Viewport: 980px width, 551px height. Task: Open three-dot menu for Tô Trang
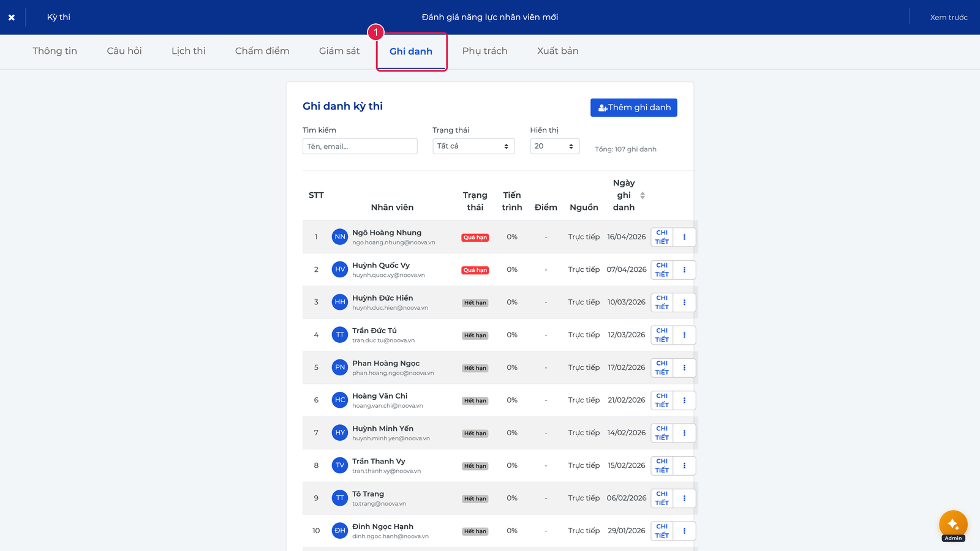click(x=684, y=498)
